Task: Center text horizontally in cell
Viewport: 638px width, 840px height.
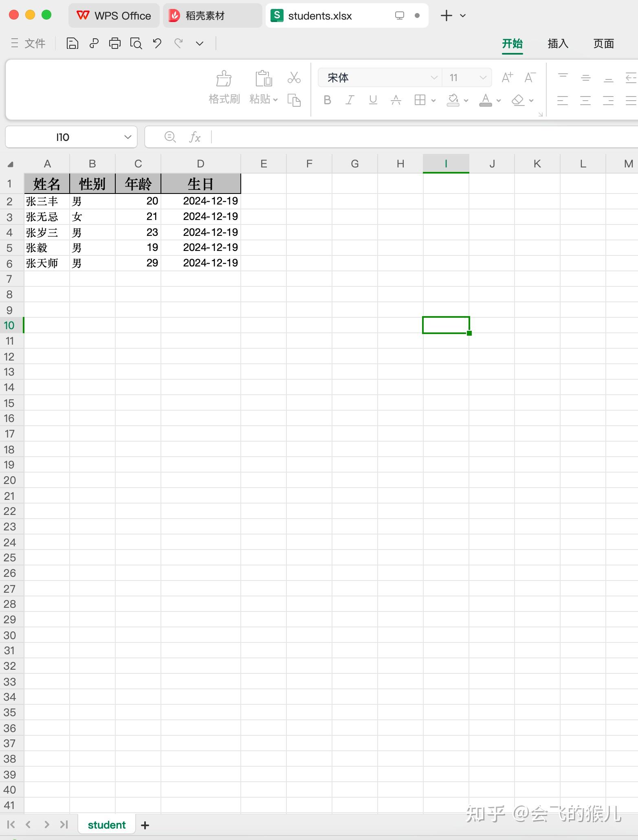Action: [x=585, y=100]
